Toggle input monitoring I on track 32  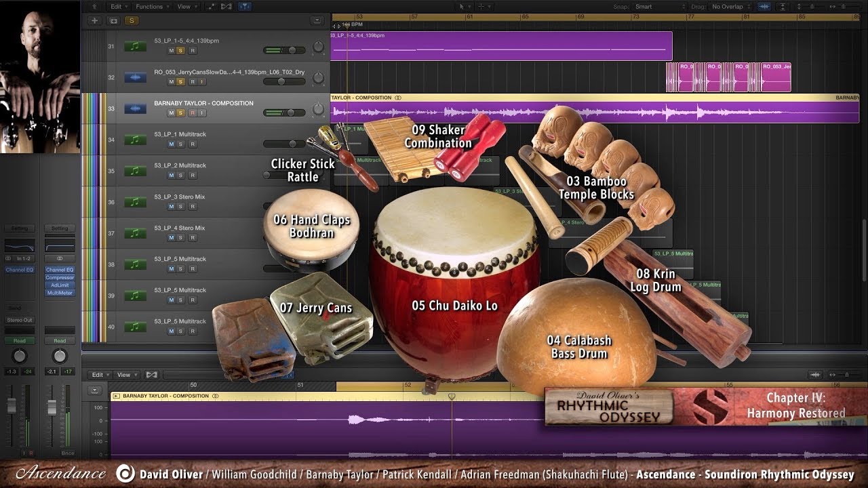coord(201,82)
